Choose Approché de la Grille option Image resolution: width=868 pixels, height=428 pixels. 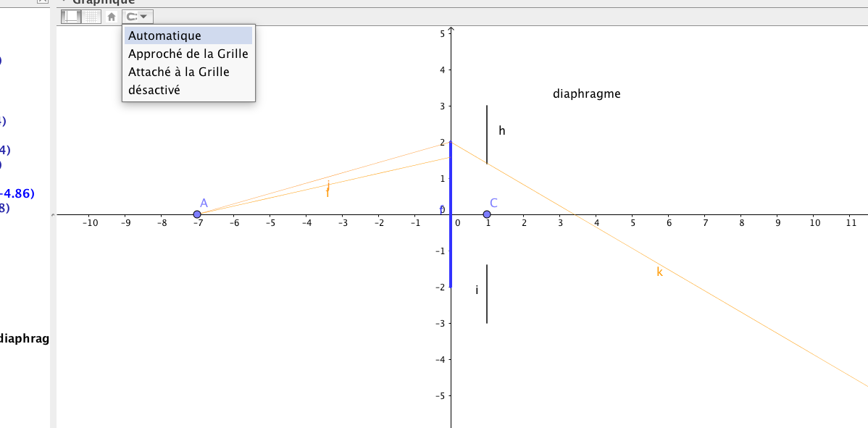(x=188, y=54)
